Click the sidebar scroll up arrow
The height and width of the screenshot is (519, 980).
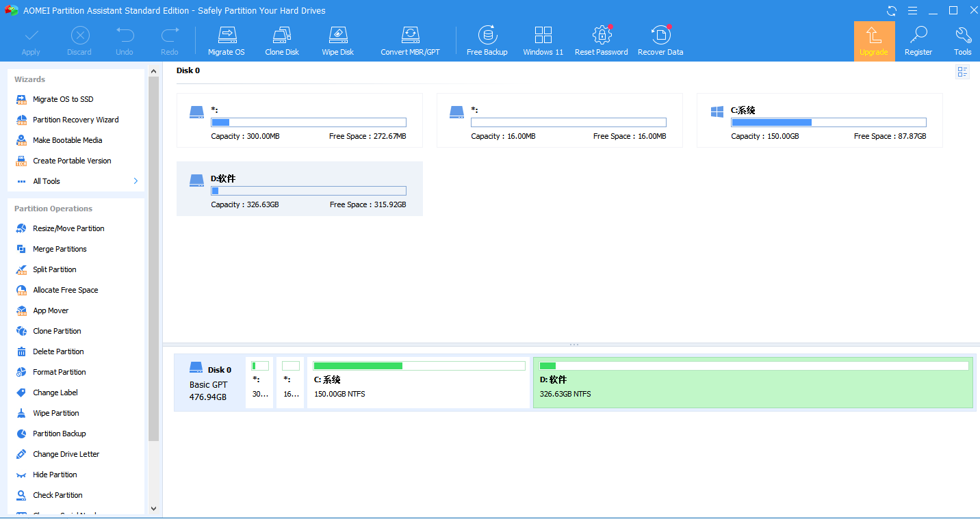(153, 70)
